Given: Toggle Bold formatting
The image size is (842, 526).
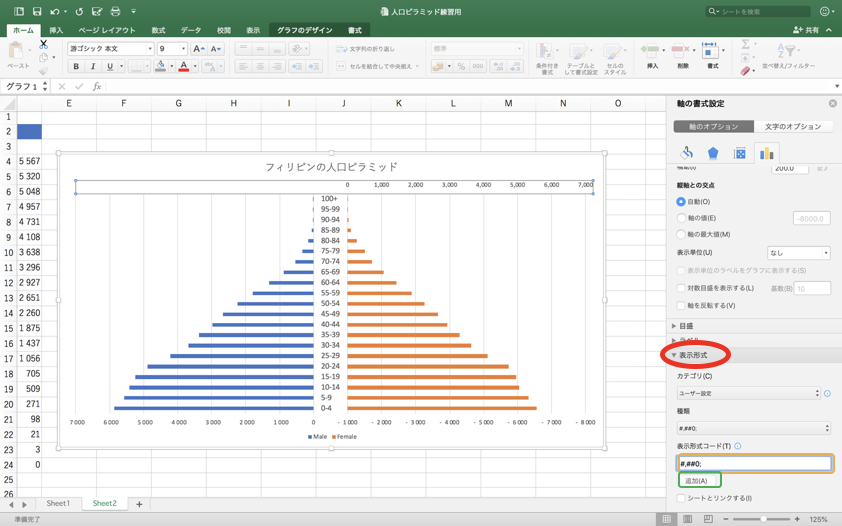Looking at the screenshot, I should click(76, 66).
